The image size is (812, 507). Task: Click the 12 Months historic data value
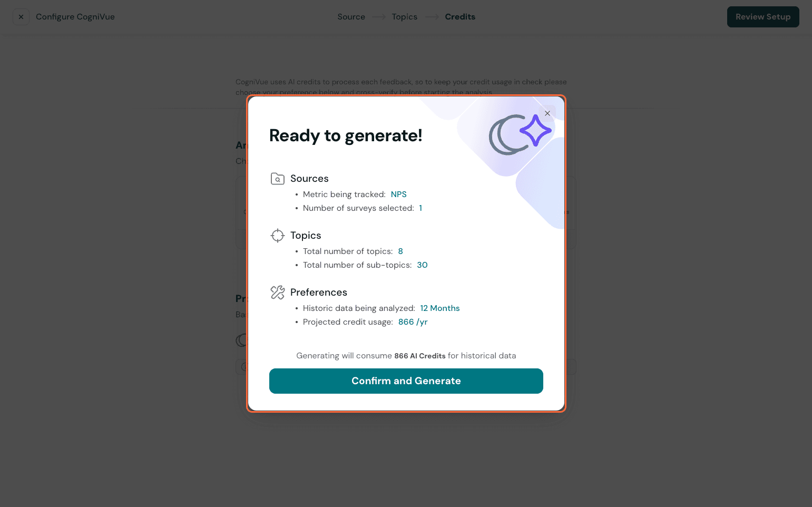point(439,308)
